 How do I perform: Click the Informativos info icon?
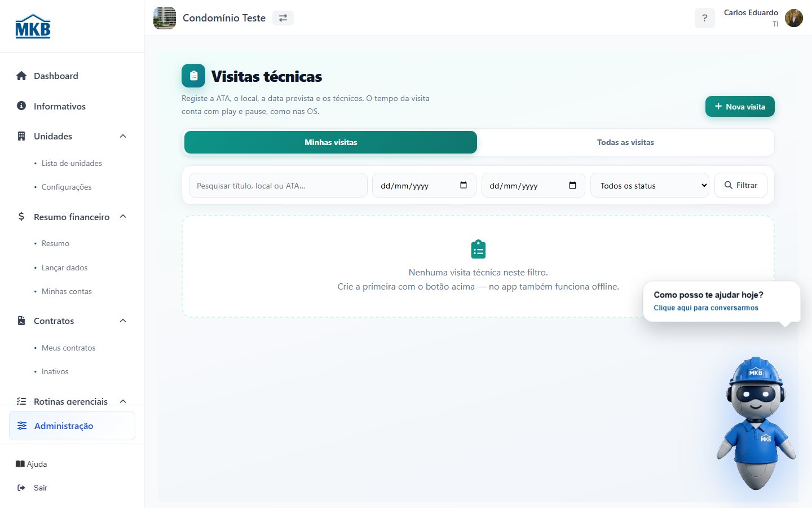[x=21, y=106]
